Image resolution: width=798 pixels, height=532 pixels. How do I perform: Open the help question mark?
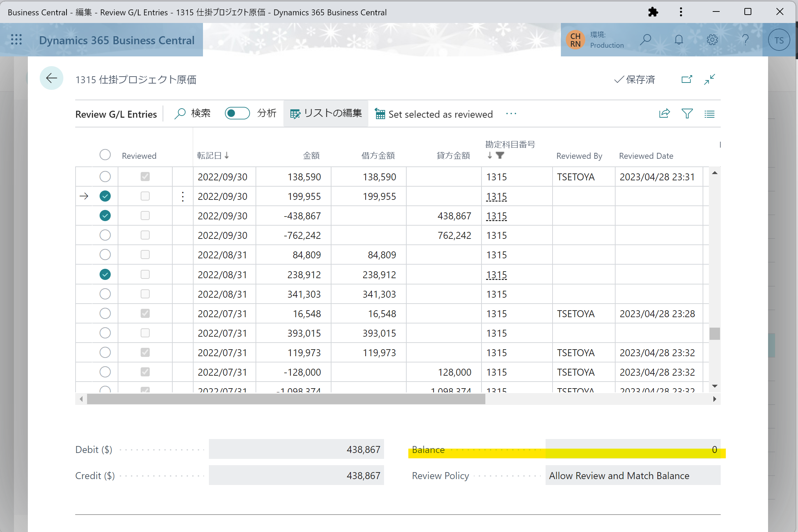[x=745, y=40]
